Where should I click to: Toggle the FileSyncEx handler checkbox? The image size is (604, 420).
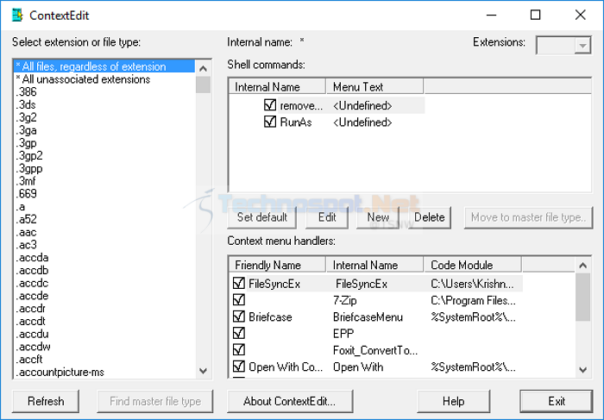[239, 283]
